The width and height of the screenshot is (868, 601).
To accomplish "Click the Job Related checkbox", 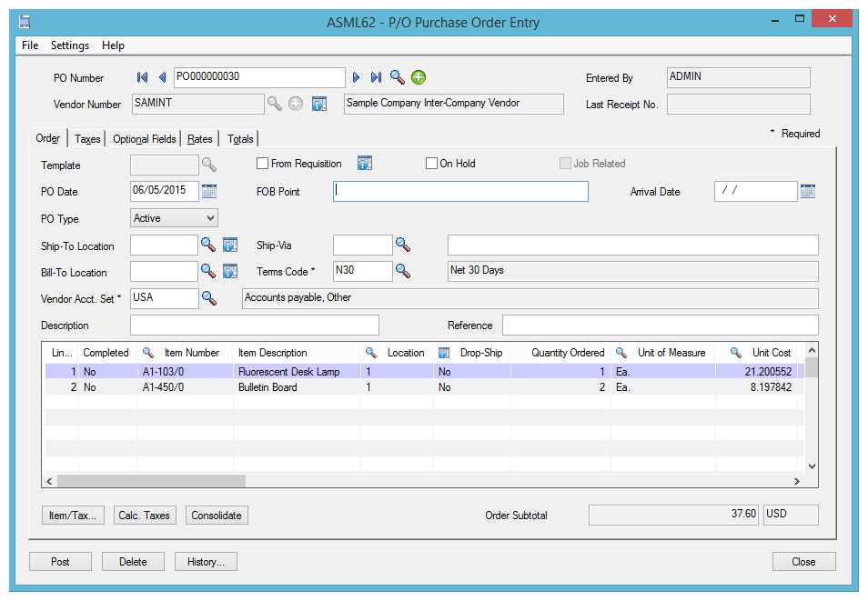I will click(x=566, y=164).
